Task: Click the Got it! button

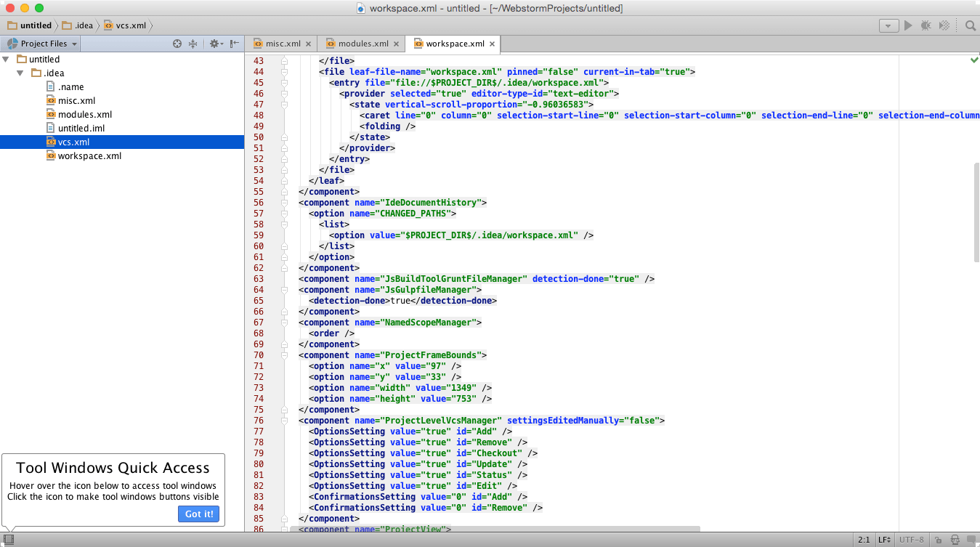Action: tap(198, 514)
